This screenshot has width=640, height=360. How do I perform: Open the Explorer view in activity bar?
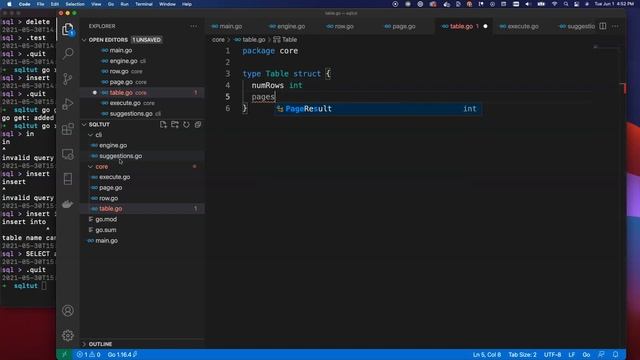[68, 29]
